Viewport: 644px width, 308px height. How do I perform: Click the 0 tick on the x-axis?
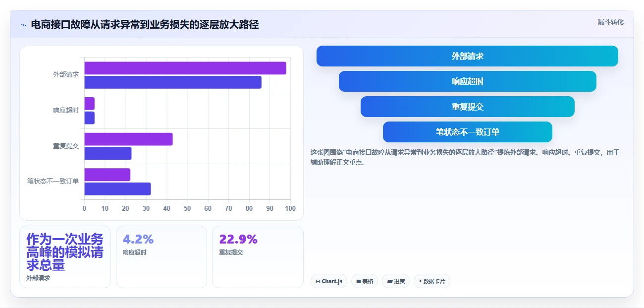tap(84, 208)
